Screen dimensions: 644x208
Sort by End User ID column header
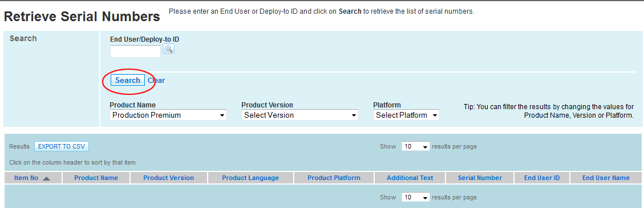click(x=542, y=178)
